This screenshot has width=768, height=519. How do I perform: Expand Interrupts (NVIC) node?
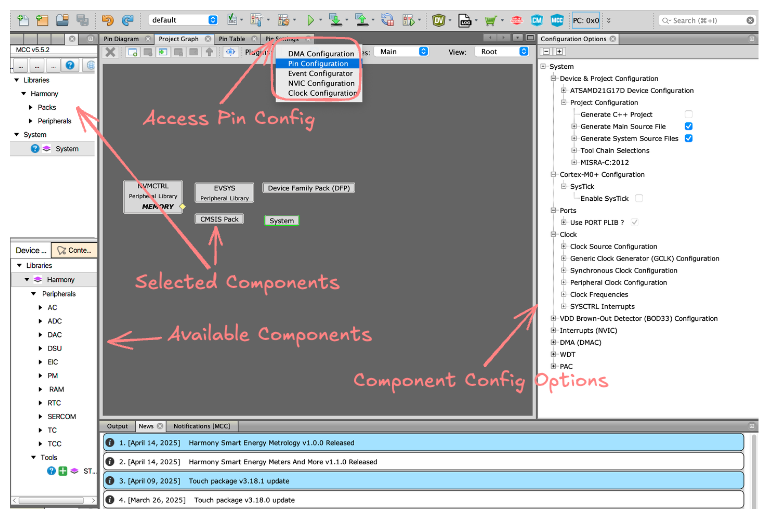(x=553, y=330)
